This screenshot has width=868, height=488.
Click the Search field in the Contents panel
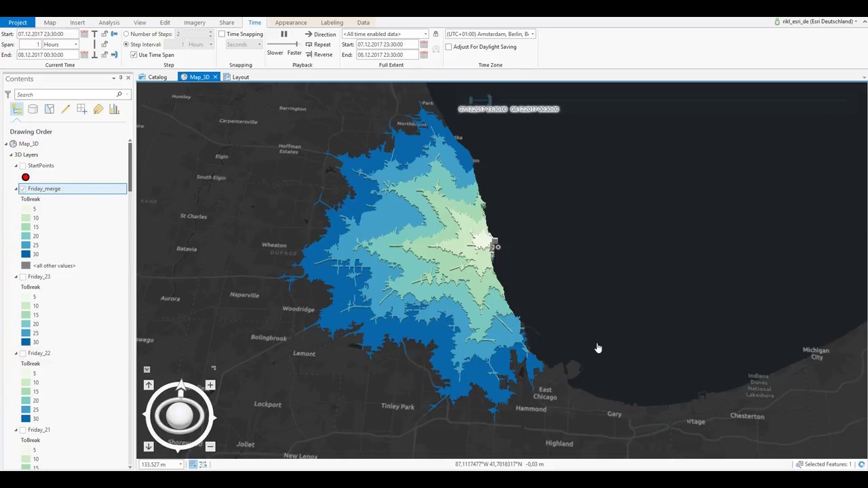point(64,94)
